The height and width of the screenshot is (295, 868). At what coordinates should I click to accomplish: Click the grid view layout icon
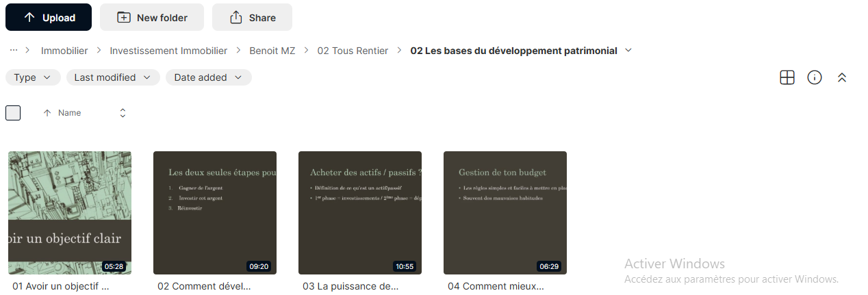coord(787,77)
